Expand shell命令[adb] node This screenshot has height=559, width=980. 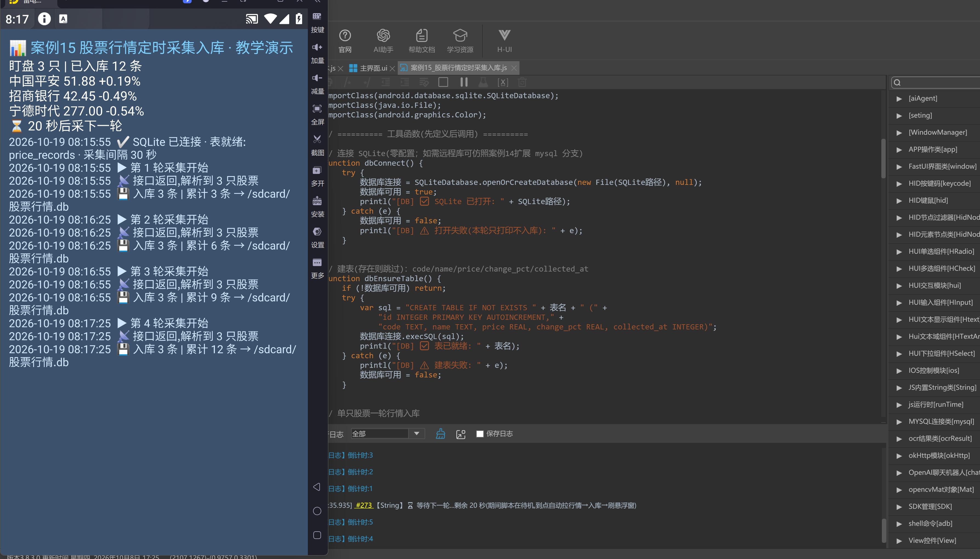899,524
